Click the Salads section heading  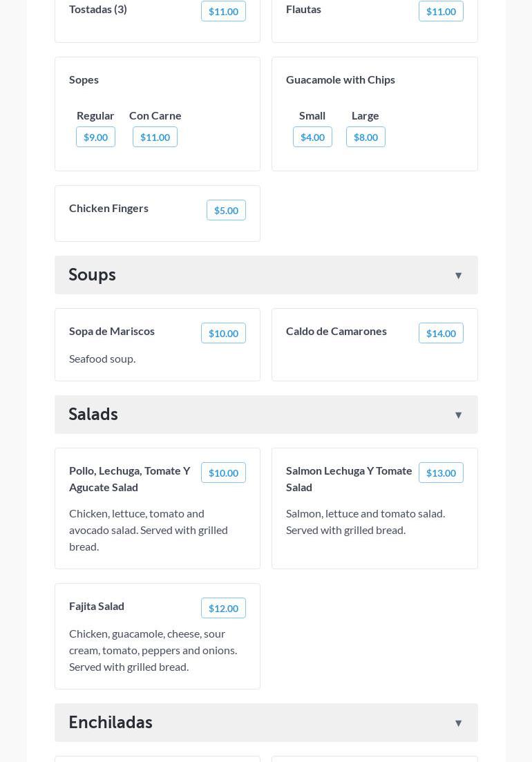coord(93,415)
